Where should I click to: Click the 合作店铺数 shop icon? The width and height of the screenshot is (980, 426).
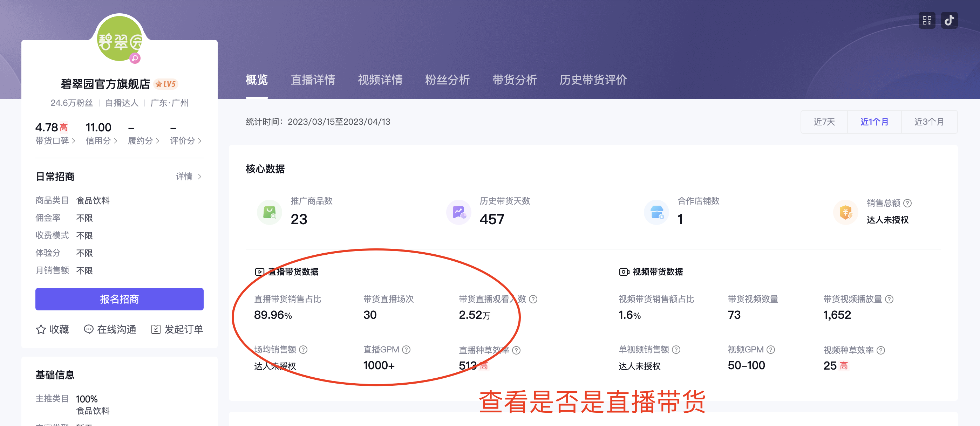pos(656,212)
